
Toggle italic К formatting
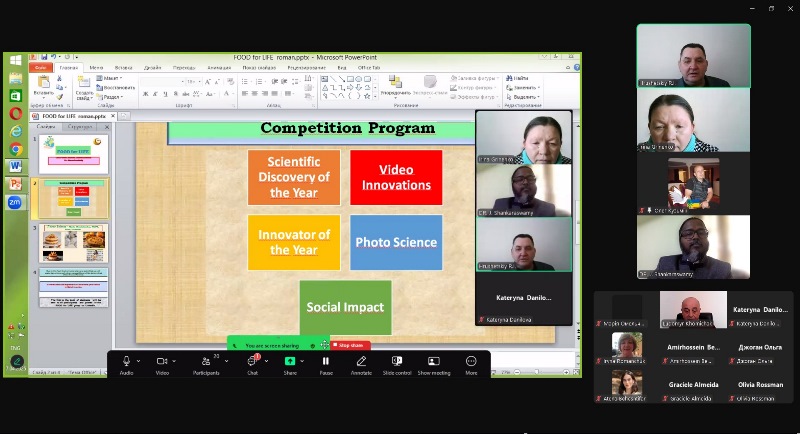click(x=156, y=94)
